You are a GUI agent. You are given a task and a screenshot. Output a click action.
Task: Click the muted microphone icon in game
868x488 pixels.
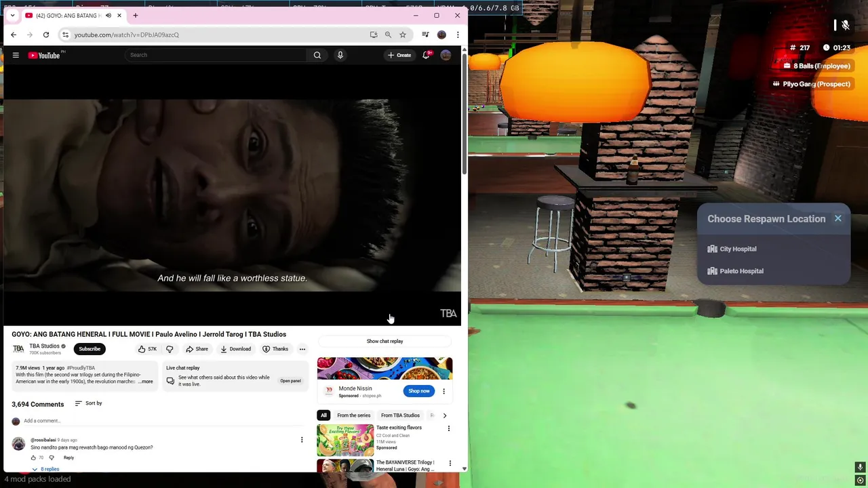845,25
